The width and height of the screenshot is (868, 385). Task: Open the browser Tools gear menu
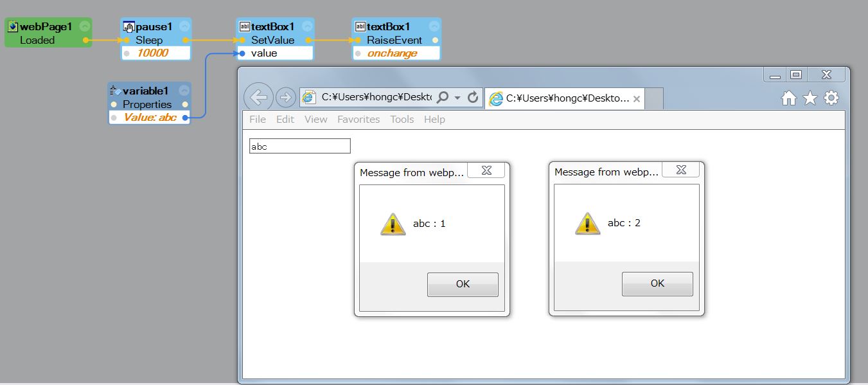click(x=831, y=98)
